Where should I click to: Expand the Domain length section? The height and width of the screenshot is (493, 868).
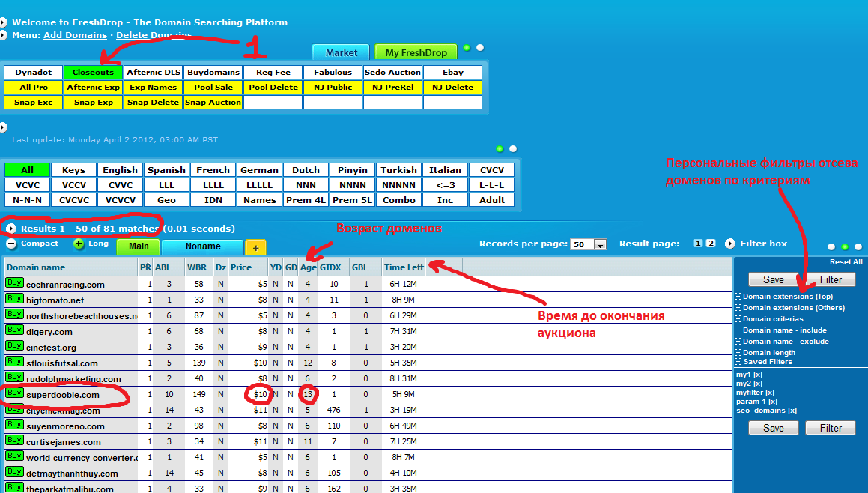pyautogui.click(x=738, y=353)
